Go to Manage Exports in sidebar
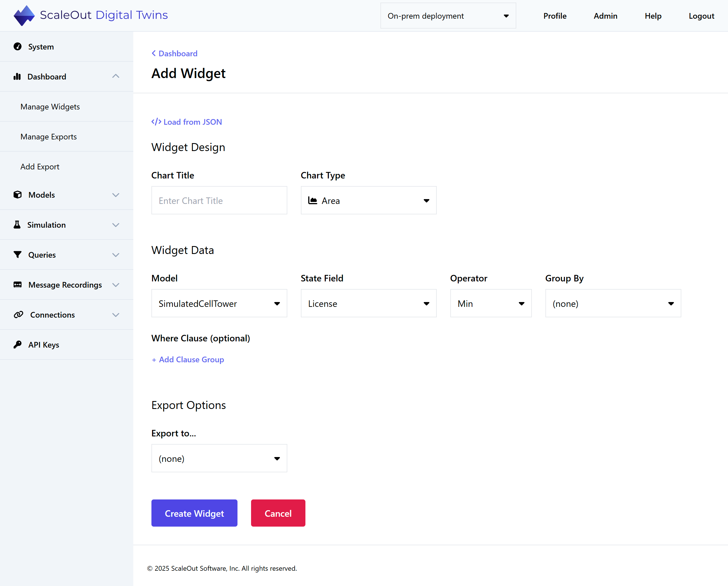Screen dimensions: 728x586 (49, 137)
